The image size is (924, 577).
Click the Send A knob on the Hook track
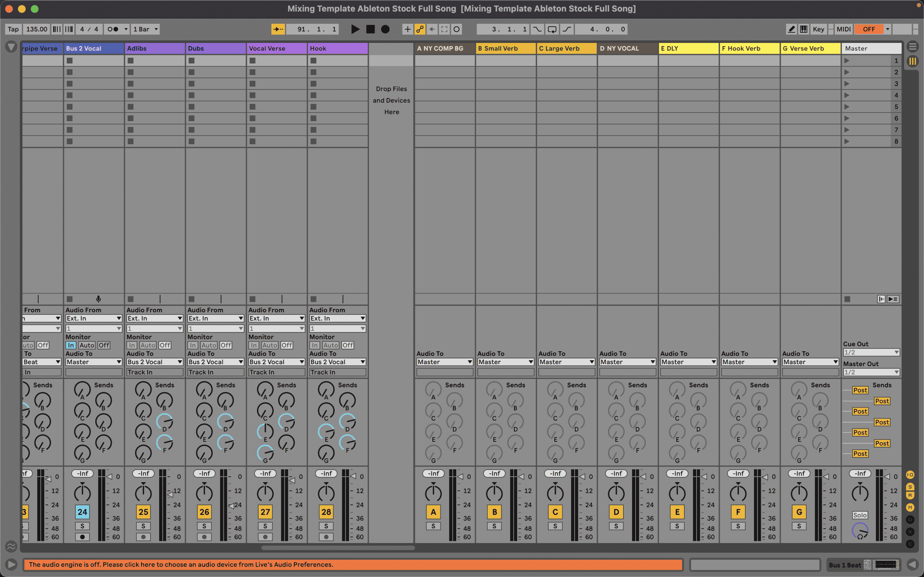326,390
